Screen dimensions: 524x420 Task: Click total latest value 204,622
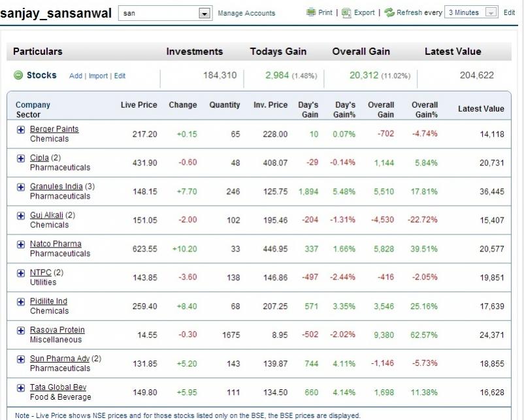click(x=477, y=75)
